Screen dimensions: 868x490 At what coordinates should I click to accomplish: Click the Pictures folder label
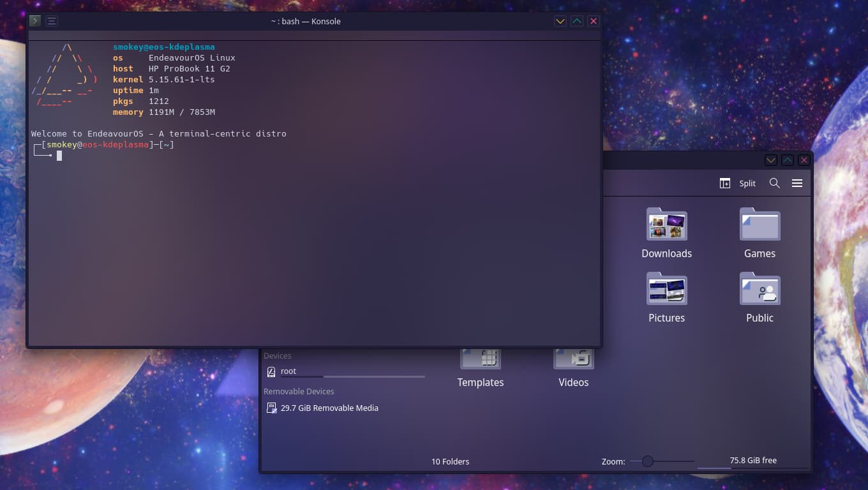[x=666, y=318]
